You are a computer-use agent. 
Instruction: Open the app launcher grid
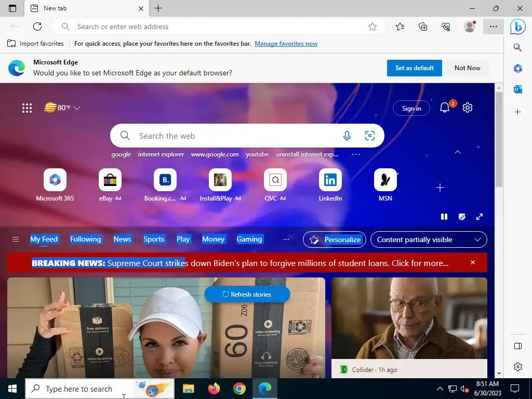tap(27, 108)
